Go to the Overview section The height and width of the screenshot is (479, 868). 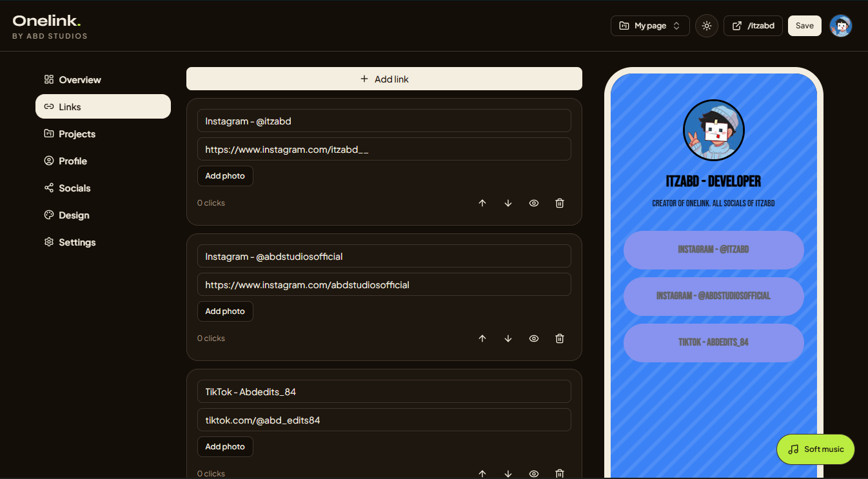click(103, 80)
